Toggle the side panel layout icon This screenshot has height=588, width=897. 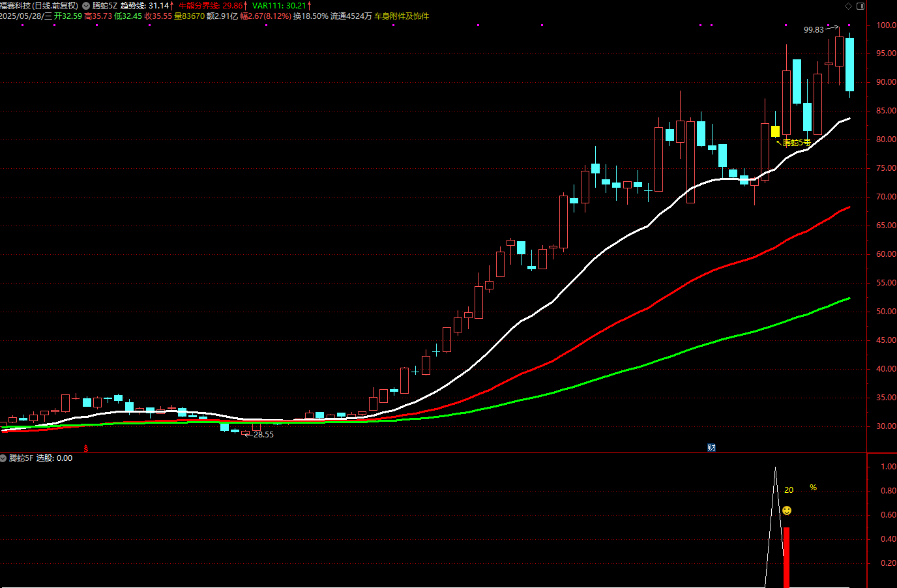pos(860,6)
